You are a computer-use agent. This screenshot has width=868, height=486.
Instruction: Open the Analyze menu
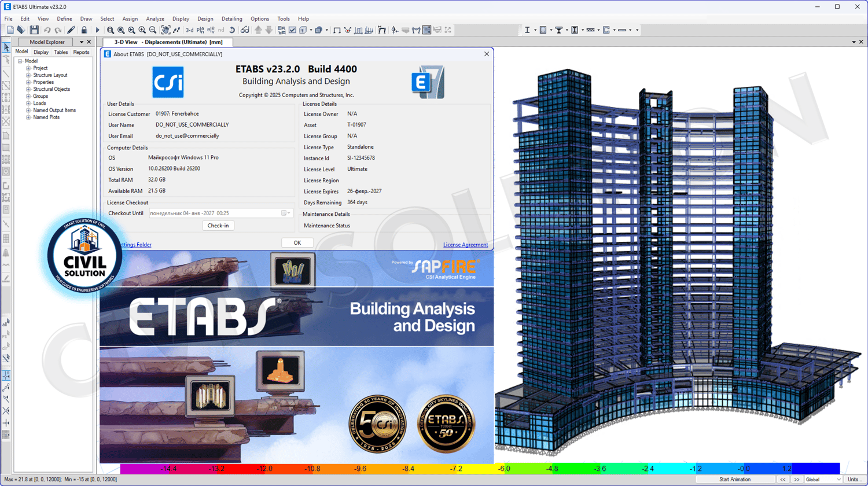coord(155,19)
